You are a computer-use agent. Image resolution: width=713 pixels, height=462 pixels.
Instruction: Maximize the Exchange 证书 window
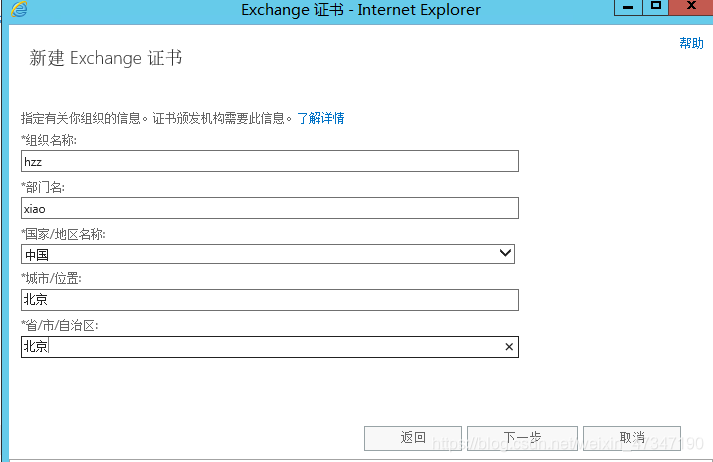tap(656, 7)
